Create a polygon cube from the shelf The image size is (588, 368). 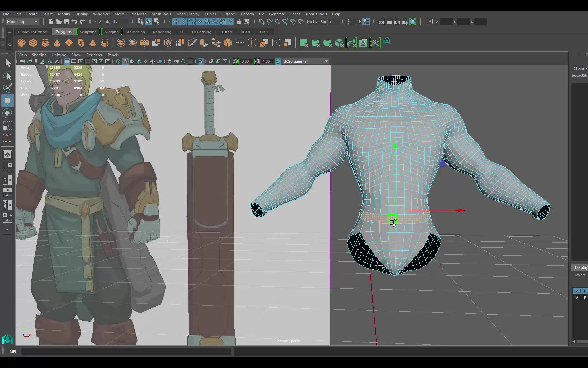coord(33,43)
